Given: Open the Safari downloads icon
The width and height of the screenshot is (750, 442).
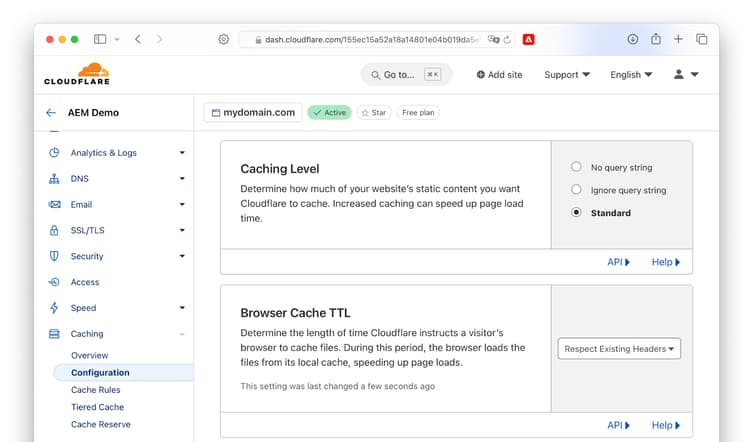Looking at the screenshot, I should tap(632, 39).
